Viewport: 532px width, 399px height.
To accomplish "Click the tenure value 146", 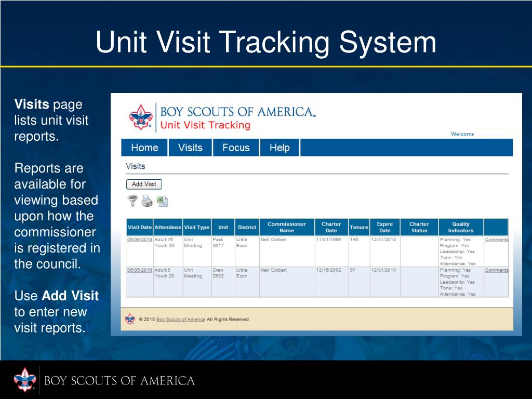I will [354, 240].
